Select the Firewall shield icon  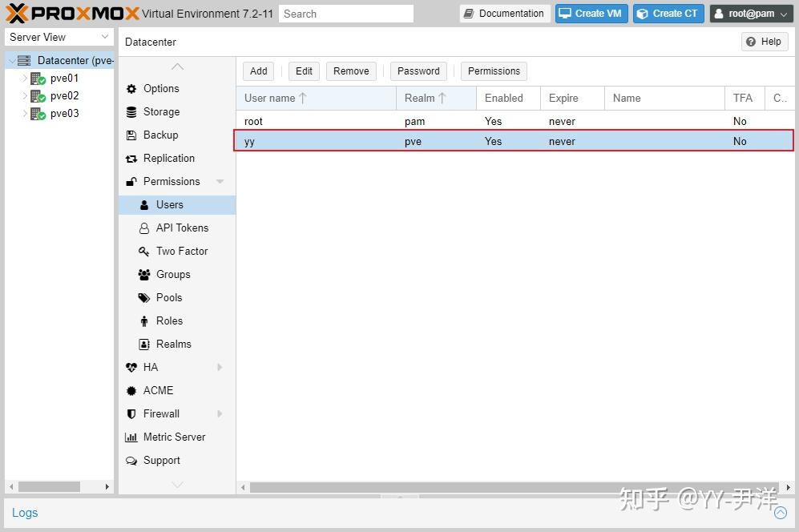[x=131, y=413]
